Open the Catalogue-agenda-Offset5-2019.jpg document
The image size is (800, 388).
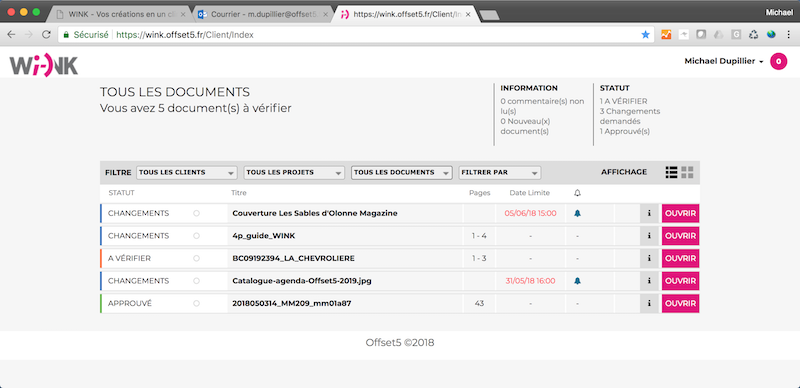click(681, 281)
